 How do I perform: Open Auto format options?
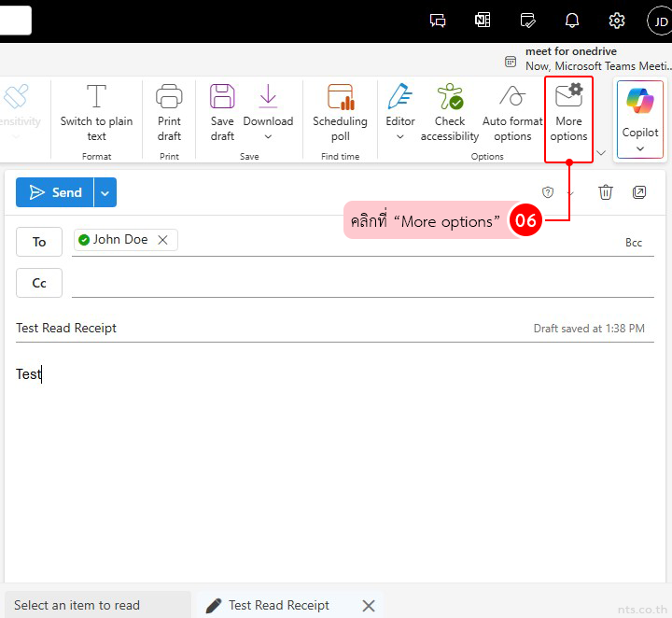pyautogui.click(x=512, y=113)
